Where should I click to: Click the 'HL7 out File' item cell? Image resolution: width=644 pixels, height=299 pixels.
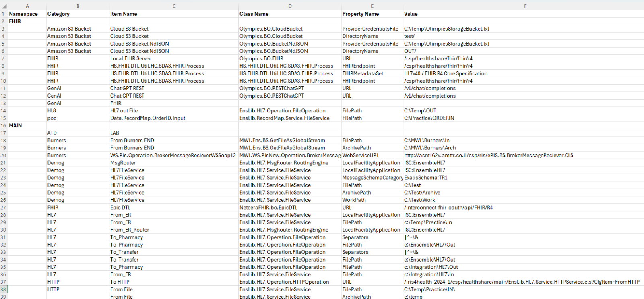pyautogui.click(x=124, y=111)
